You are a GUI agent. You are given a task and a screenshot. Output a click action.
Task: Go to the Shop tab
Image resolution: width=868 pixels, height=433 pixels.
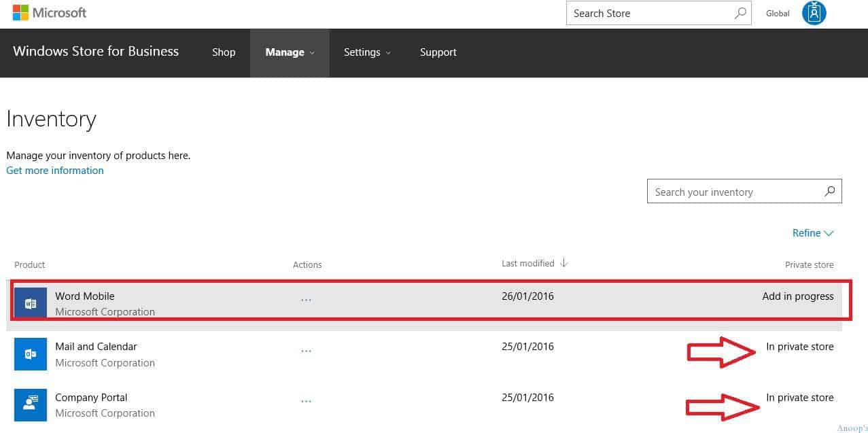tap(224, 52)
